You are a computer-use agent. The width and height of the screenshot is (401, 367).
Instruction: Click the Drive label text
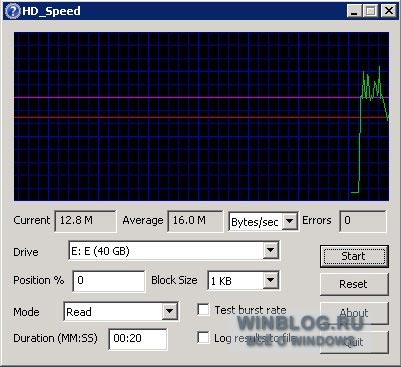click(26, 252)
